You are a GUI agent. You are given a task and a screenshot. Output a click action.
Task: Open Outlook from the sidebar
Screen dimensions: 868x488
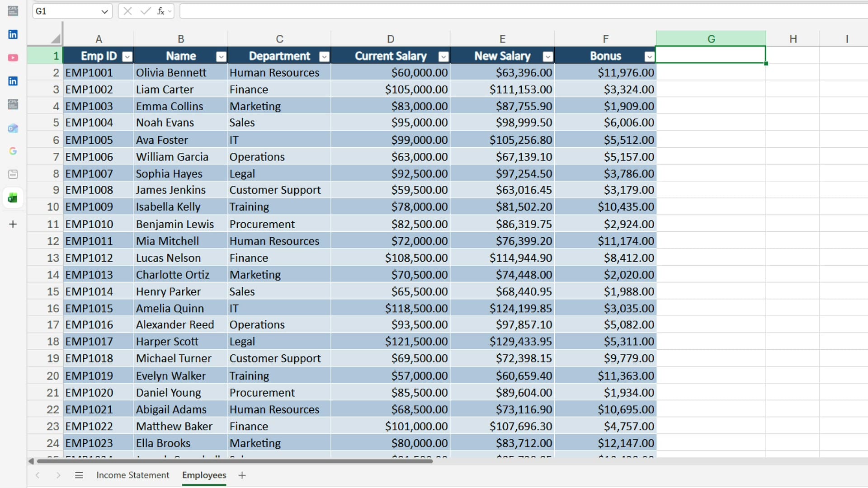pyautogui.click(x=13, y=128)
